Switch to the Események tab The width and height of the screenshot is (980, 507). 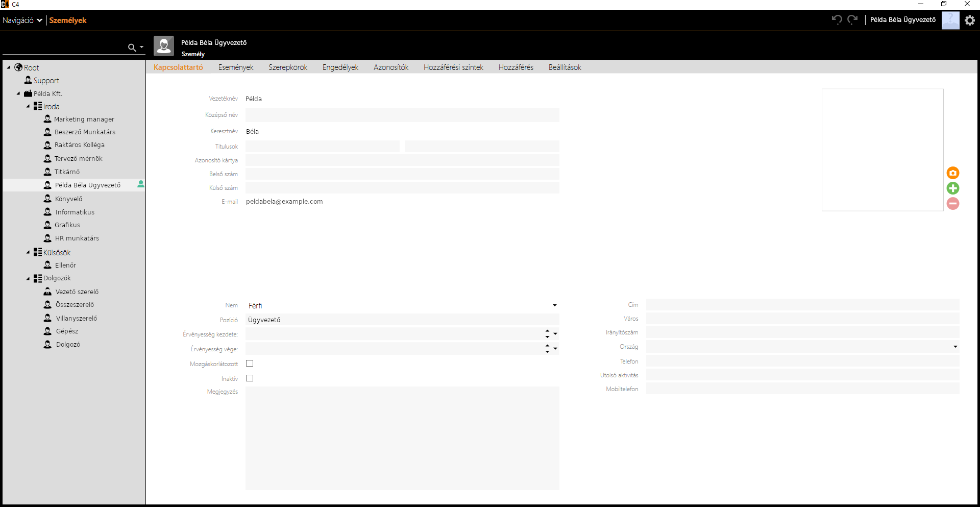pyautogui.click(x=235, y=67)
